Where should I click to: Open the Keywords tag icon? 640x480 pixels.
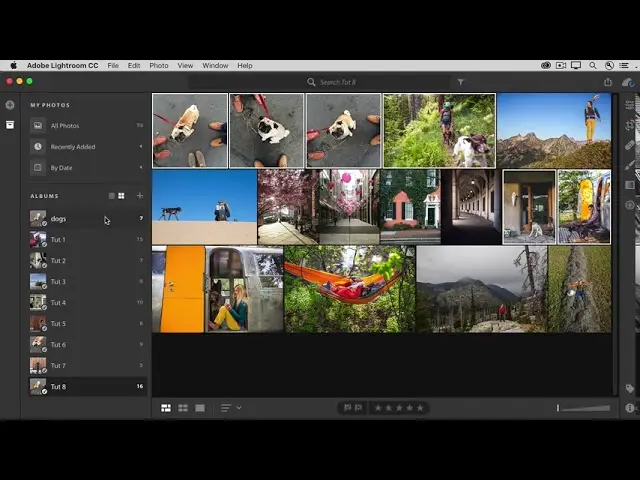tap(630, 388)
